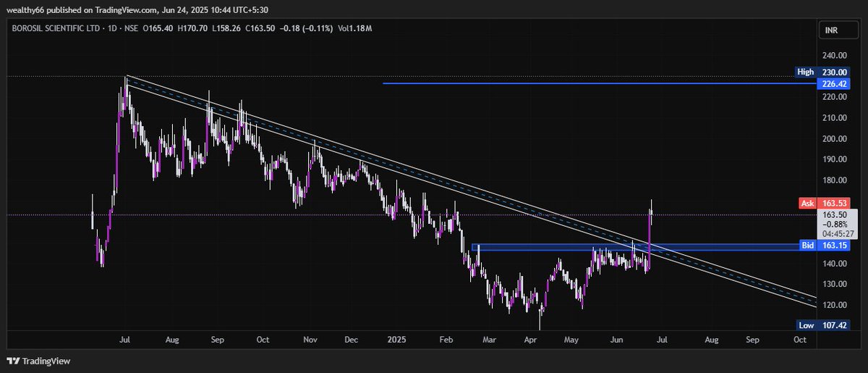The image size is (868, 373).
Task: Click the Apr label on time axis
Action: 530,339
